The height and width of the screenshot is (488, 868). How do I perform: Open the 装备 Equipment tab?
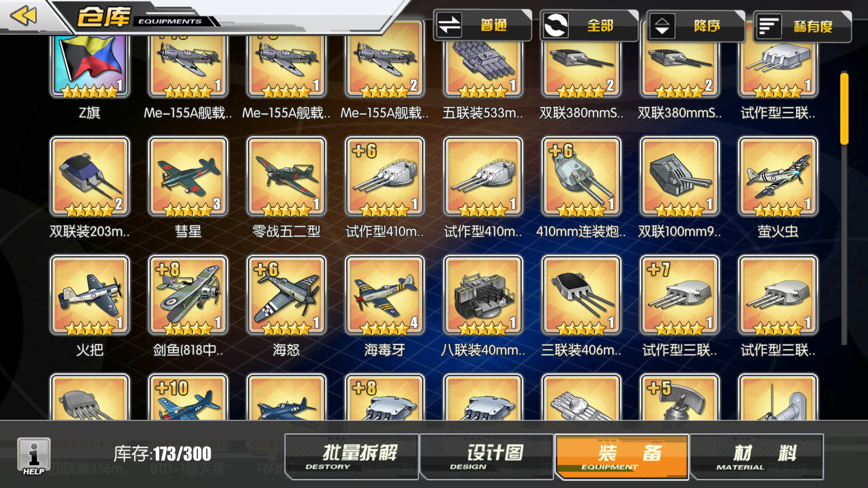622,456
